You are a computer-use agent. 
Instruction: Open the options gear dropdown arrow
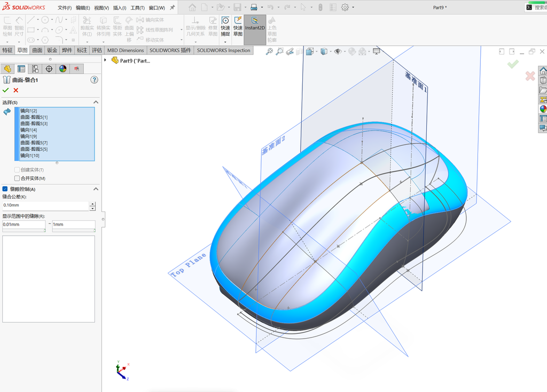(353, 7)
